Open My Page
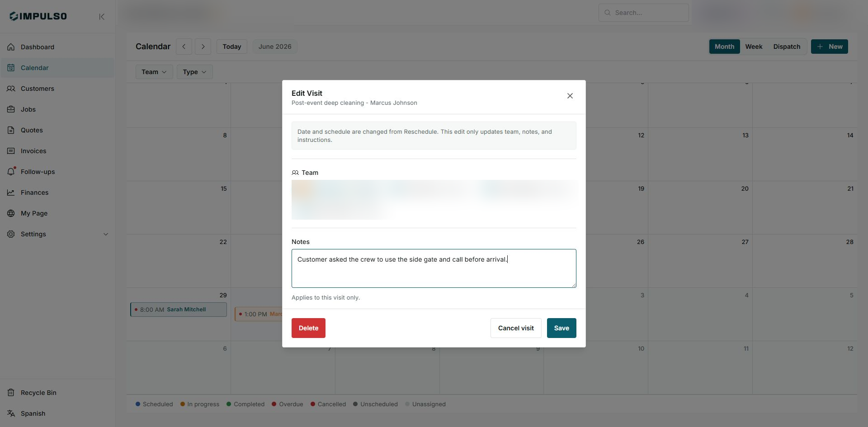868x427 pixels. 57,213
